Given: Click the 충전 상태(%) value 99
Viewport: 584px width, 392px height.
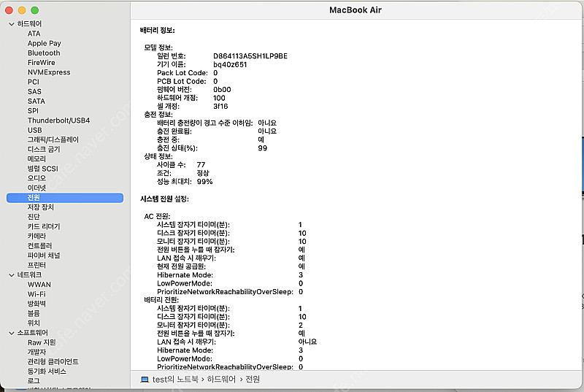Looking at the screenshot, I should [263, 148].
